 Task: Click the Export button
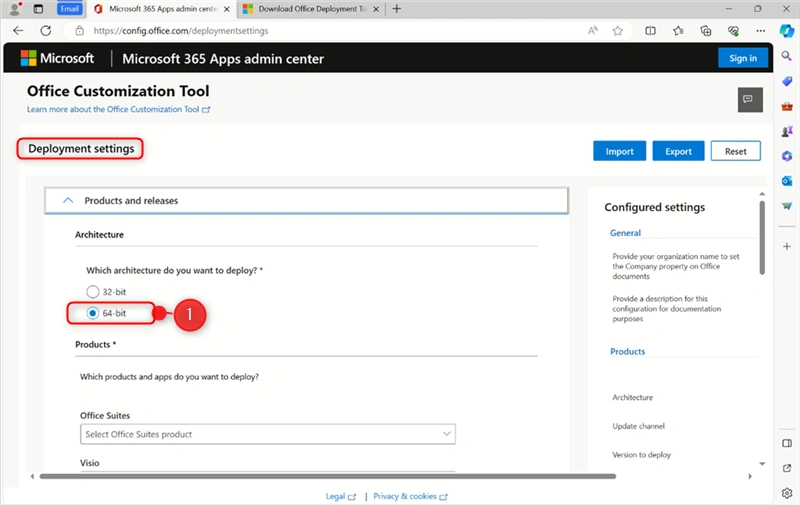pos(678,151)
